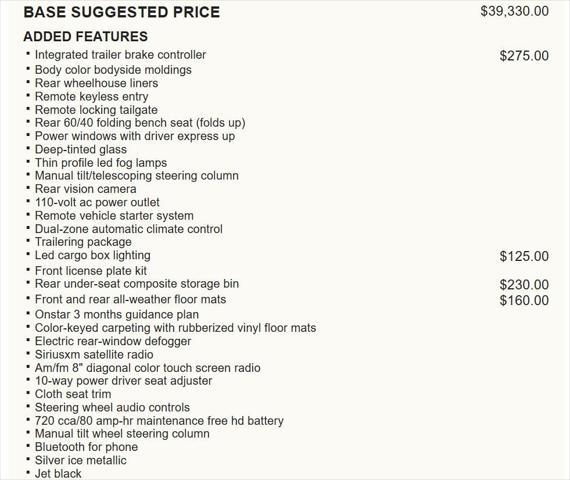Select the 10-way power driver seat adjuster line

[123, 381]
